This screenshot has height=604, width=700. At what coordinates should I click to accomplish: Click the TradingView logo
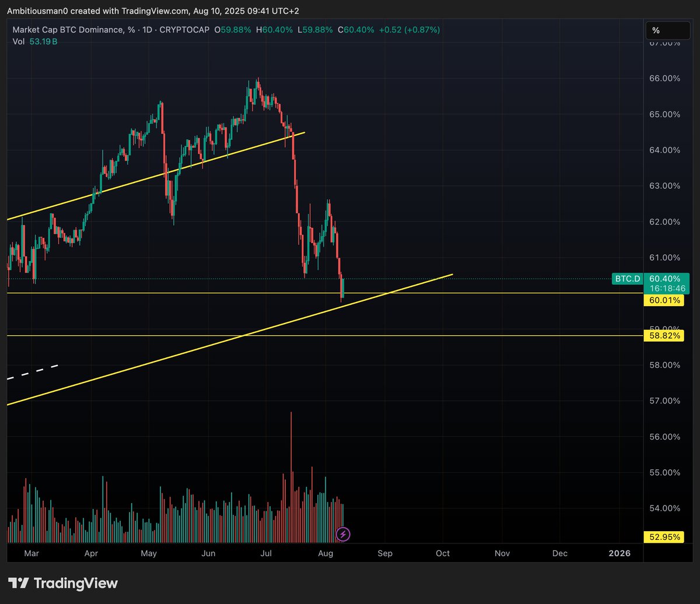coord(63,583)
